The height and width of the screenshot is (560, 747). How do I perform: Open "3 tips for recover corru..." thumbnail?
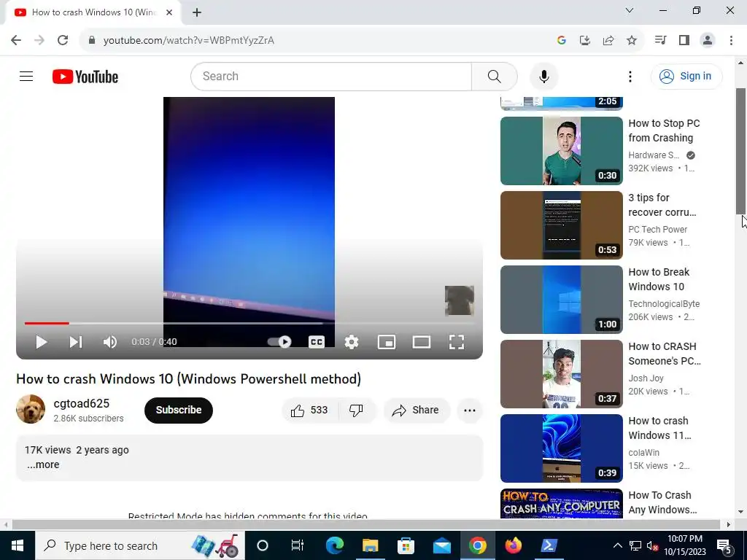562,225
